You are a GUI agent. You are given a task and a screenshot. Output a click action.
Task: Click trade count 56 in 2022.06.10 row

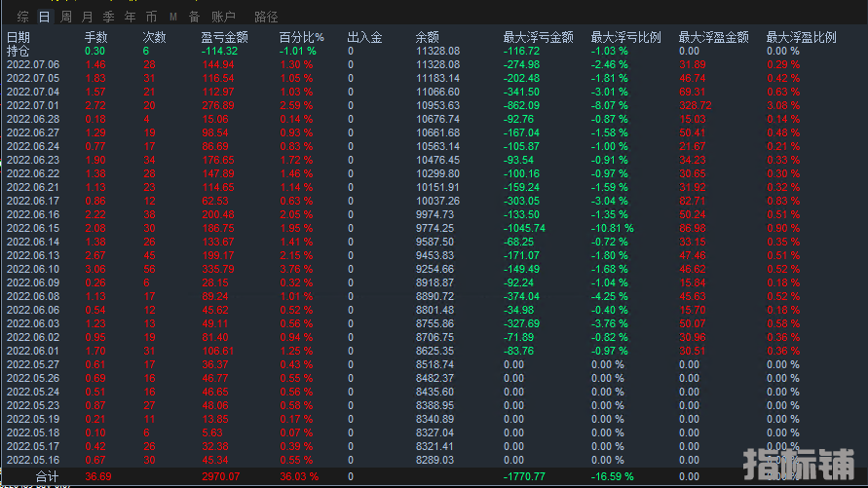pos(149,270)
